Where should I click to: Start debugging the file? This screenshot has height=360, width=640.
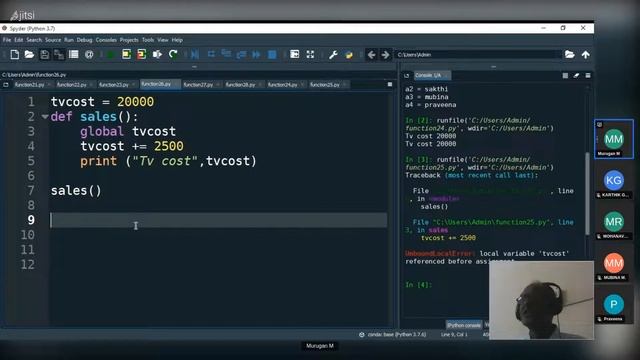[195, 54]
